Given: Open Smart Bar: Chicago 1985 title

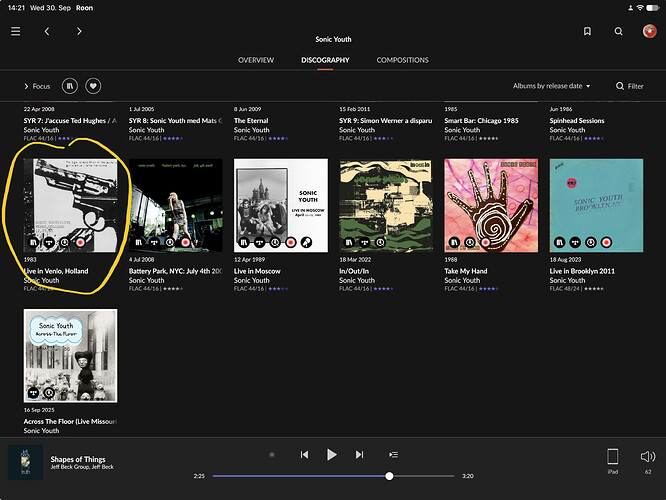Looking at the screenshot, I should pos(481,121).
